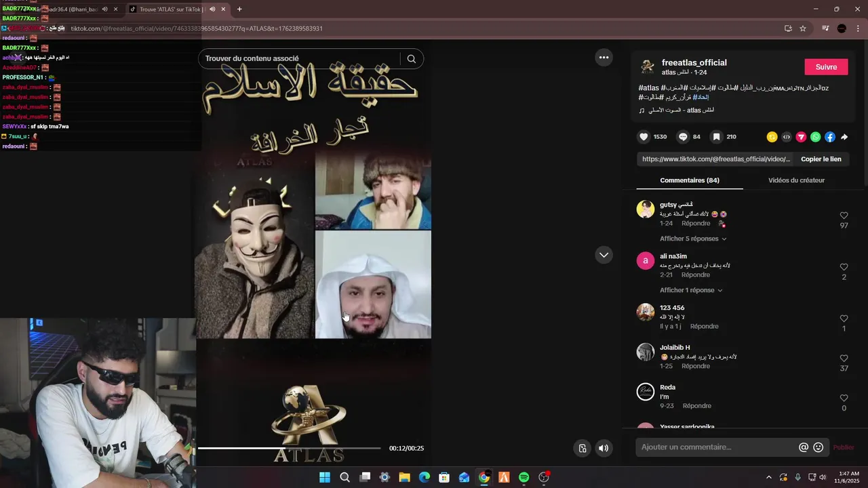868x488 pixels.
Task: Reply to Jolaibib H's comment
Action: pyautogui.click(x=696, y=366)
